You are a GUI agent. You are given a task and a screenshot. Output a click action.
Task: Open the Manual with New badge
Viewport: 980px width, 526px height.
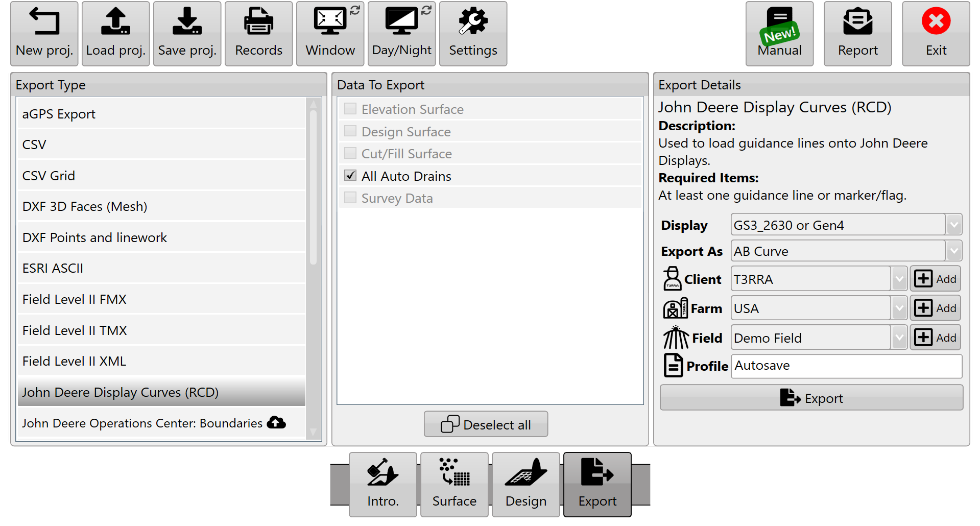coord(779,34)
